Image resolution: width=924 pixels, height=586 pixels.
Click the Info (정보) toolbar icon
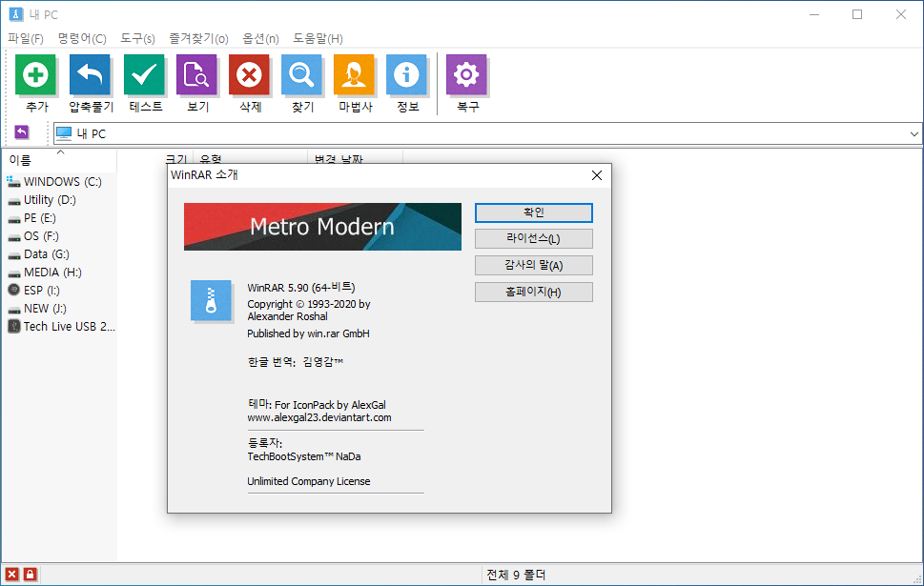[407, 74]
